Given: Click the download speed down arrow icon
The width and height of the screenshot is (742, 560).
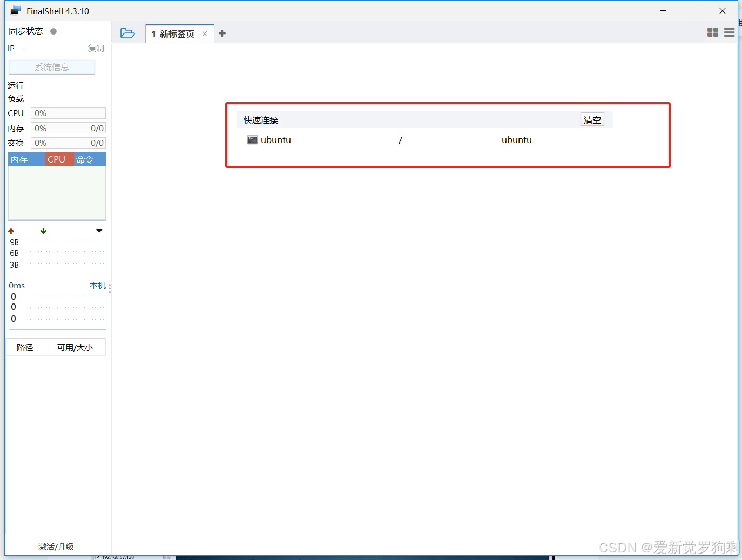Looking at the screenshot, I should click(44, 231).
